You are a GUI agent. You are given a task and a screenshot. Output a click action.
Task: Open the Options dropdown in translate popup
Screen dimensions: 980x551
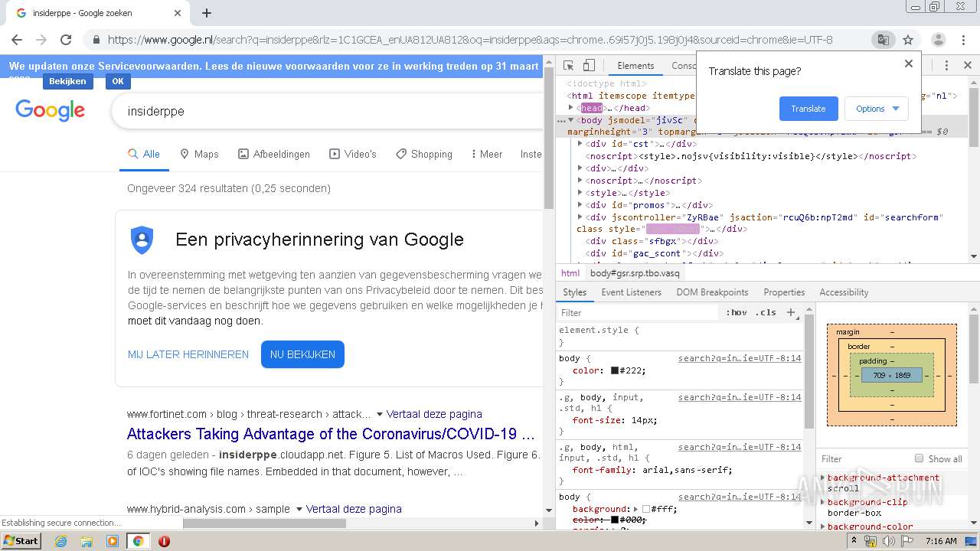(x=877, y=109)
